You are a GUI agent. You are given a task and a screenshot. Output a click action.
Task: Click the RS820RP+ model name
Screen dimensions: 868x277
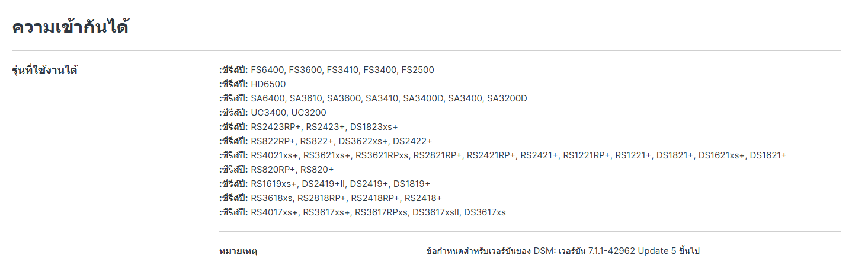[x=273, y=170]
